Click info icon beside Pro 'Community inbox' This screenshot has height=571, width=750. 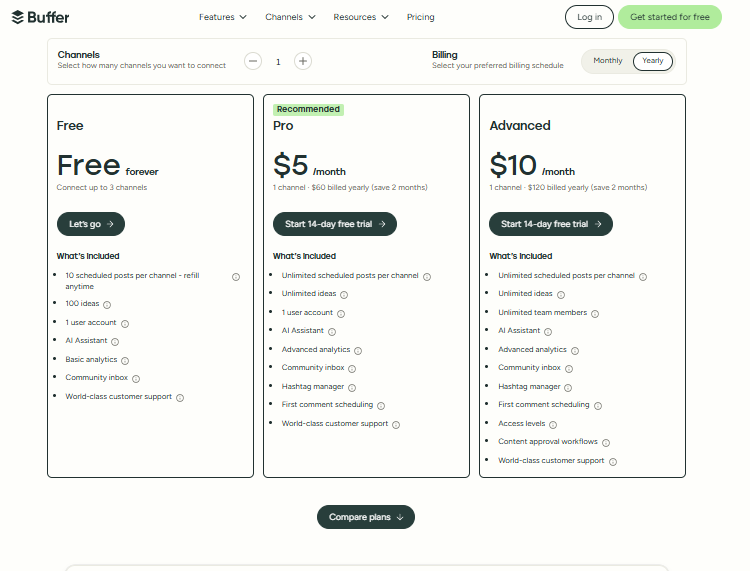click(x=352, y=369)
